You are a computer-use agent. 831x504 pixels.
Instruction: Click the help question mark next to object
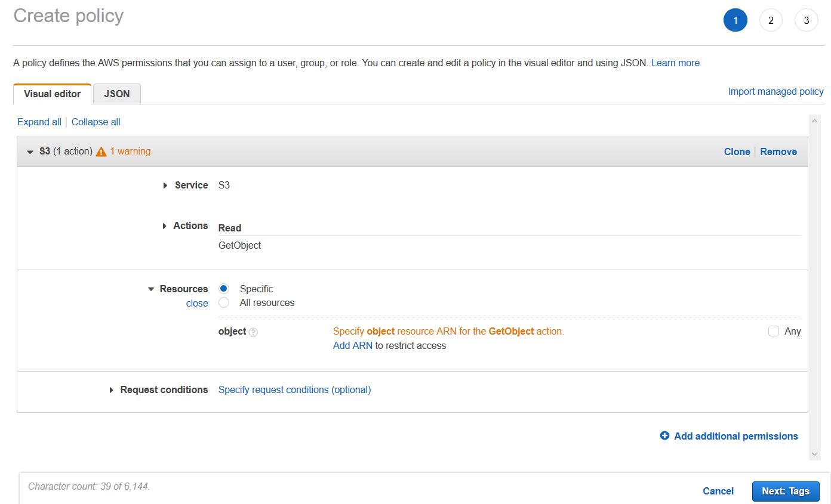click(x=253, y=332)
